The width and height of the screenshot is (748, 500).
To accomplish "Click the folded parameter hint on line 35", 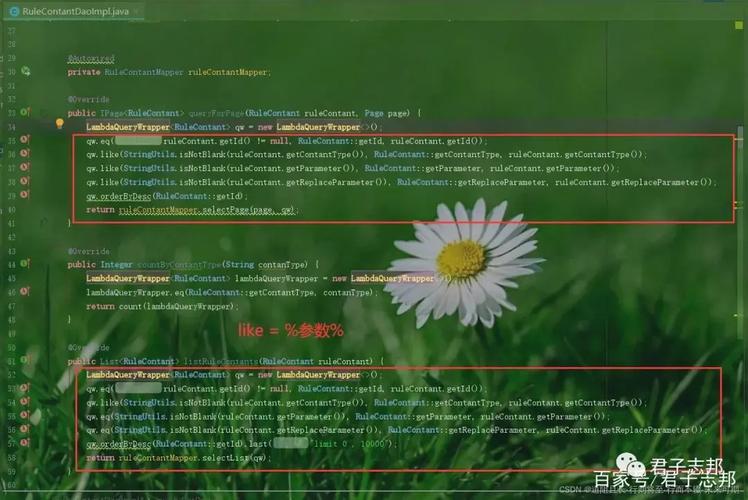I will click(x=138, y=141).
